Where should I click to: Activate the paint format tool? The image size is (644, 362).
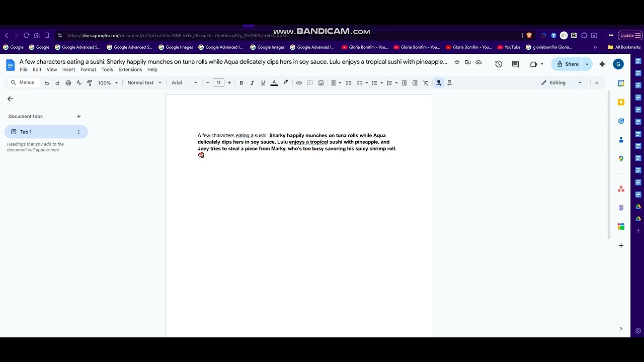coord(90,83)
